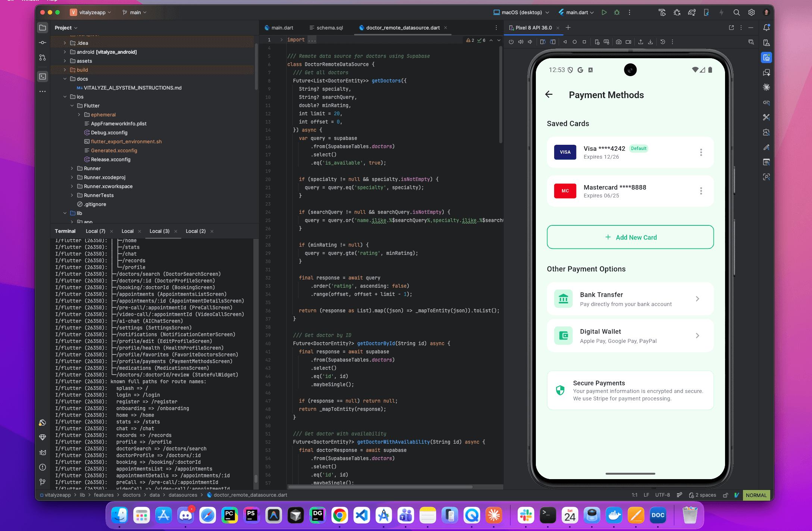Toggle the emulator volume down control
Viewport: 812px width, 531px height.
pyautogui.click(x=530, y=42)
